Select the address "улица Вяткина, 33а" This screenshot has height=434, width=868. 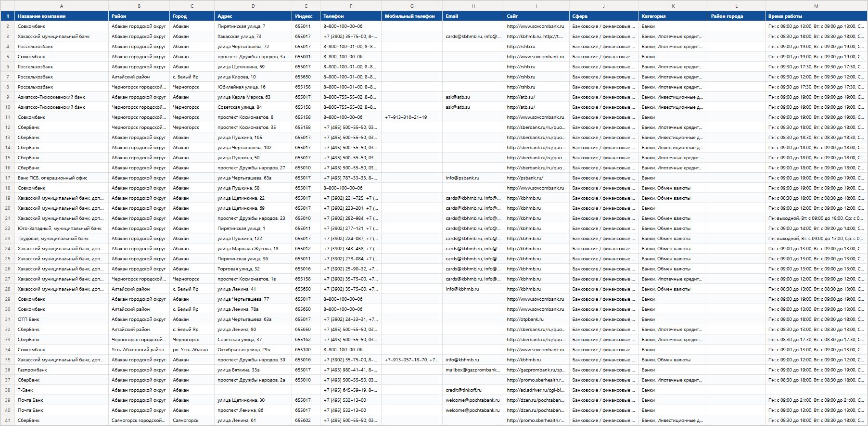[253, 370]
